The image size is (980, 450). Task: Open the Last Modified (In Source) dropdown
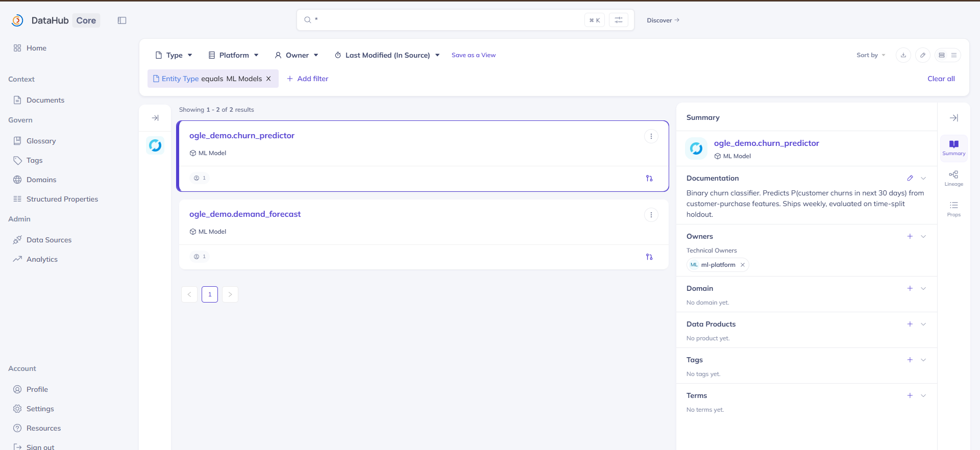(387, 55)
